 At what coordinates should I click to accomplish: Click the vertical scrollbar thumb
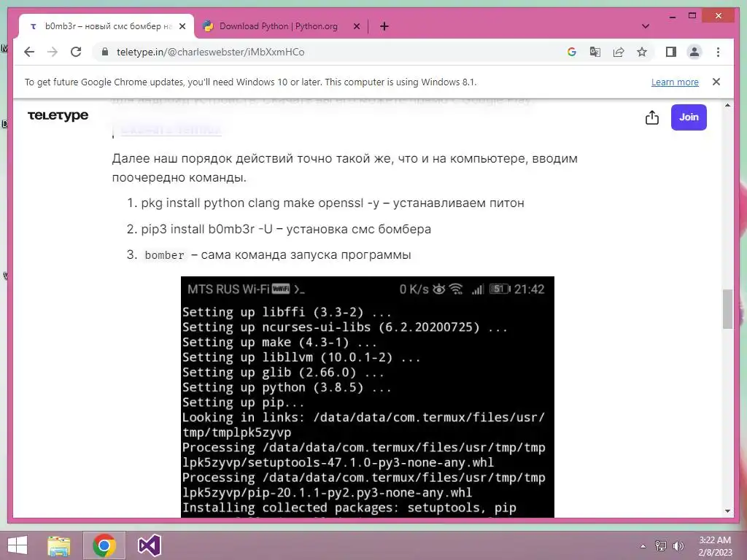[x=727, y=308]
